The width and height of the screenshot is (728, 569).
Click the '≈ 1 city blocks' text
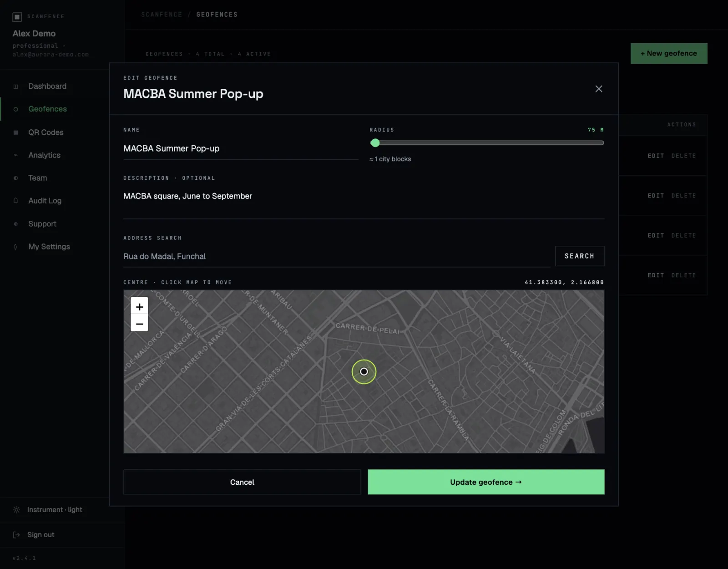390,159
